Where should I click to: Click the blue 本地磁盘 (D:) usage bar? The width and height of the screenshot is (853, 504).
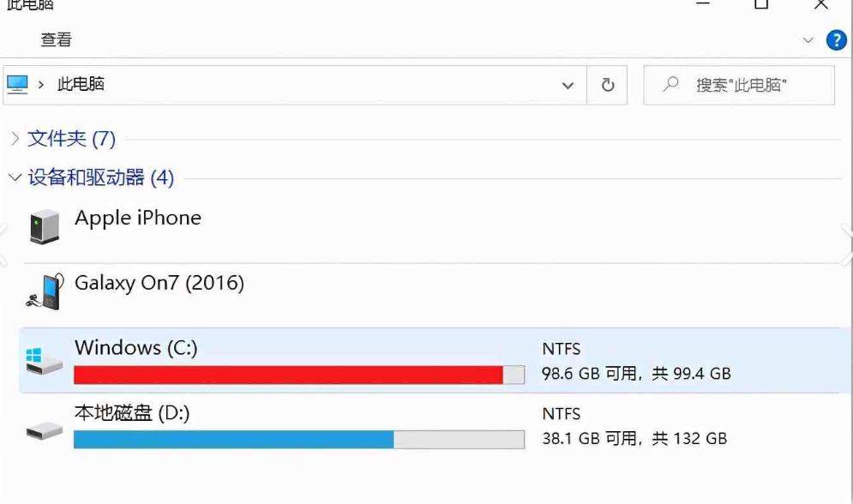[233, 440]
